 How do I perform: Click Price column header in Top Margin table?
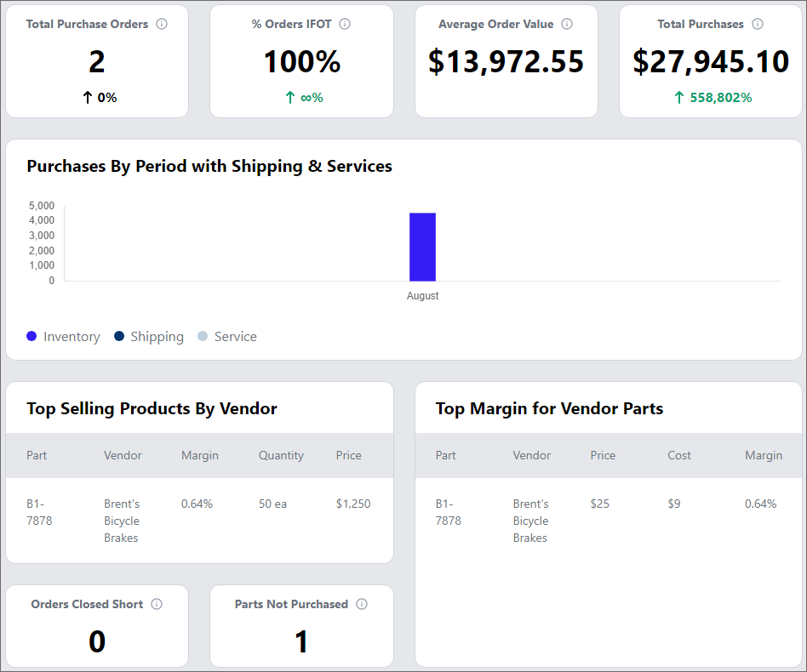click(603, 456)
